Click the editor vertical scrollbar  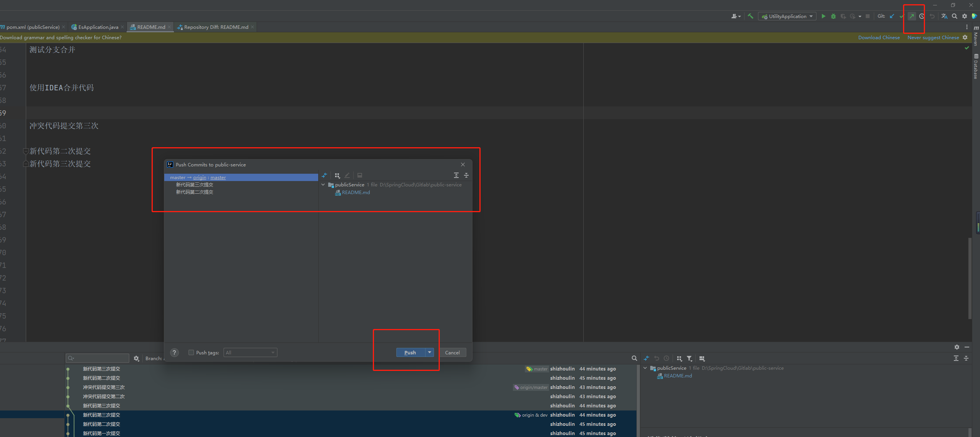tap(970, 278)
